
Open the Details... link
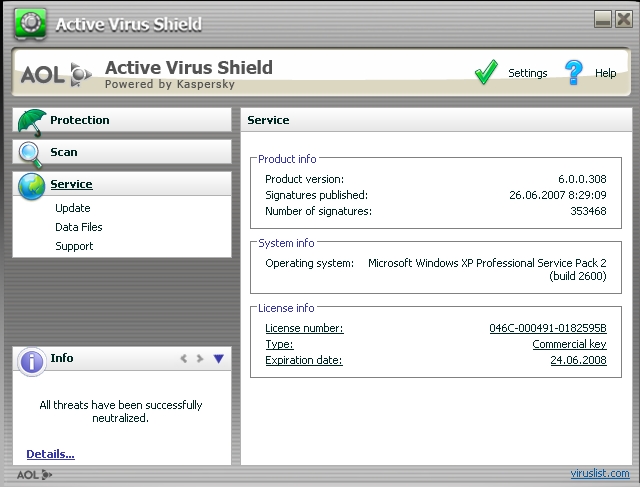coord(50,454)
